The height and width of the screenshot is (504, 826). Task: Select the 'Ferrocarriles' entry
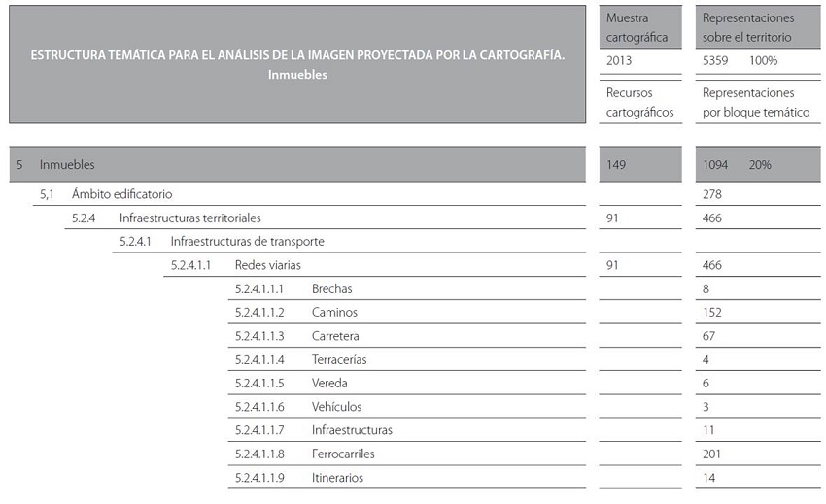coord(343,454)
